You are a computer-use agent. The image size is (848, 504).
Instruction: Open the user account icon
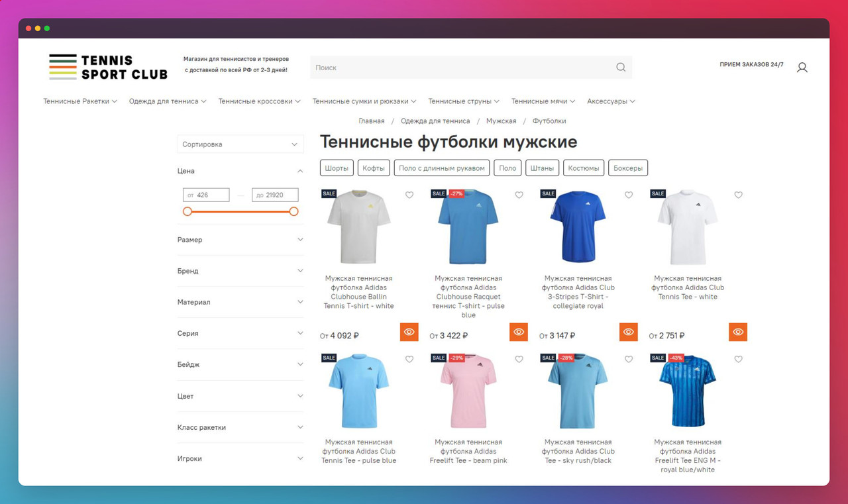[802, 68]
